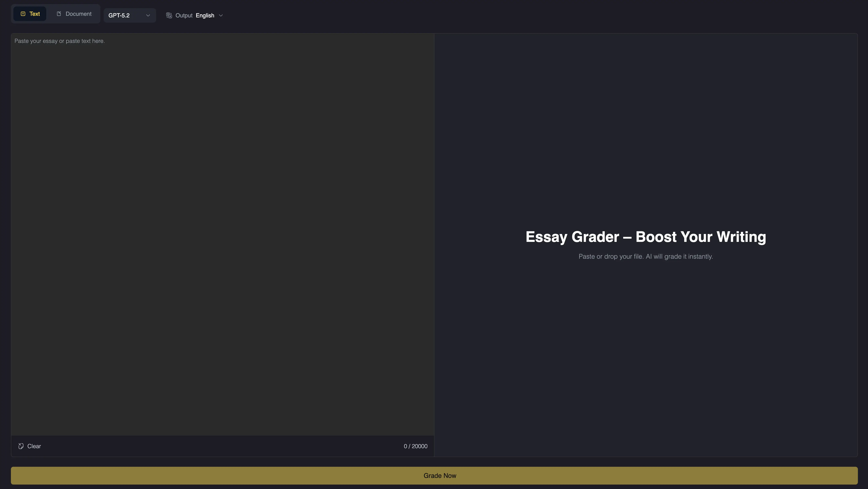
Task: Click the Output translate icon
Action: click(169, 16)
